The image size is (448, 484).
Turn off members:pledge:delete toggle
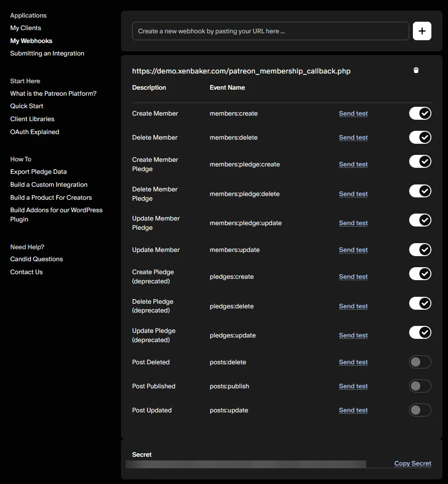pyautogui.click(x=420, y=191)
